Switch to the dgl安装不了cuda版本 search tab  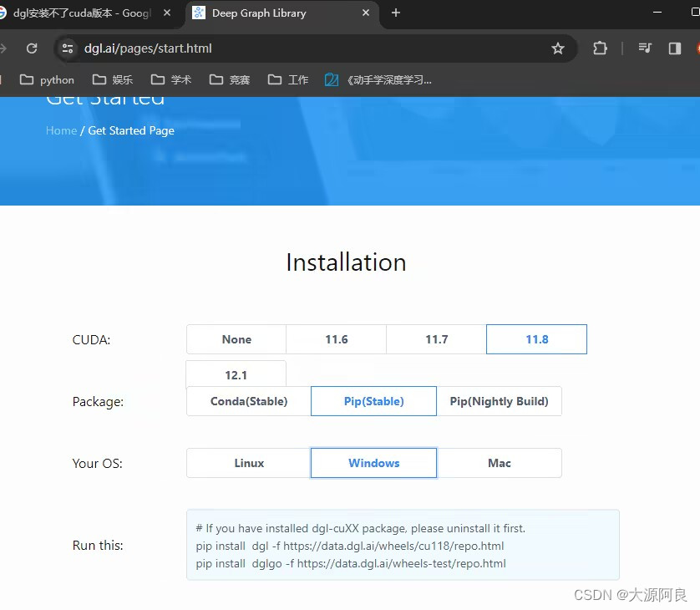click(84, 13)
